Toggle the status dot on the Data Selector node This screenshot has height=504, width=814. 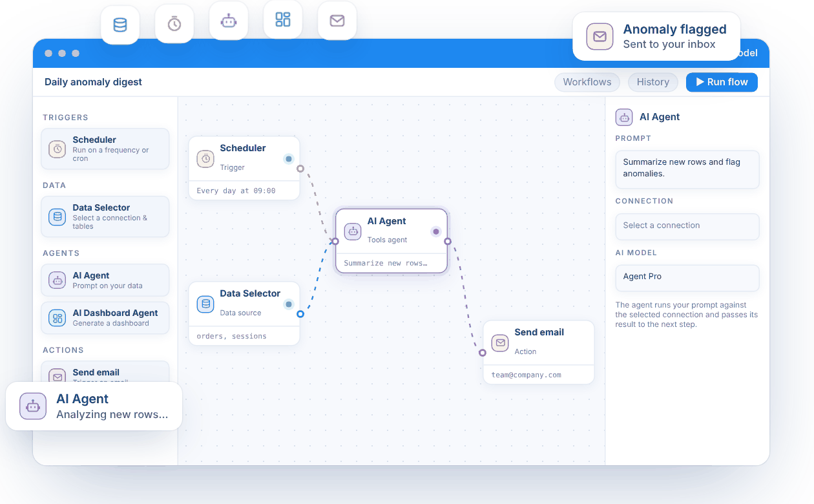[289, 304]
